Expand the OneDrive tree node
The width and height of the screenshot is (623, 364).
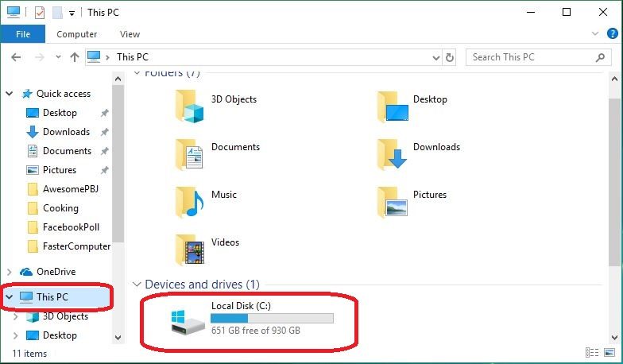coord(10,272)
